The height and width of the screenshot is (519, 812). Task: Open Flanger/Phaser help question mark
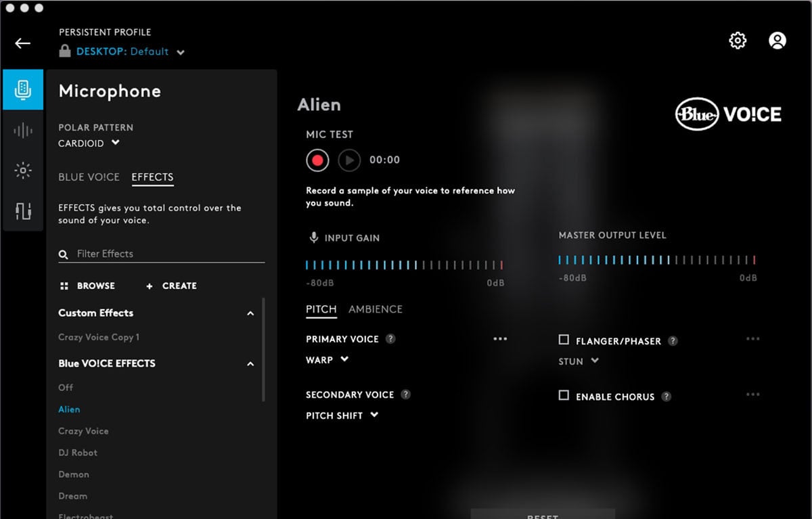tap(673, 341)
